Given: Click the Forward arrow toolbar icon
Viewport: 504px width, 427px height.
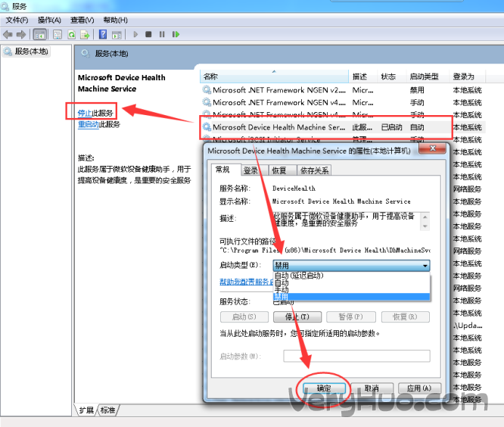Looking at the screenshot, I should 21,34.
